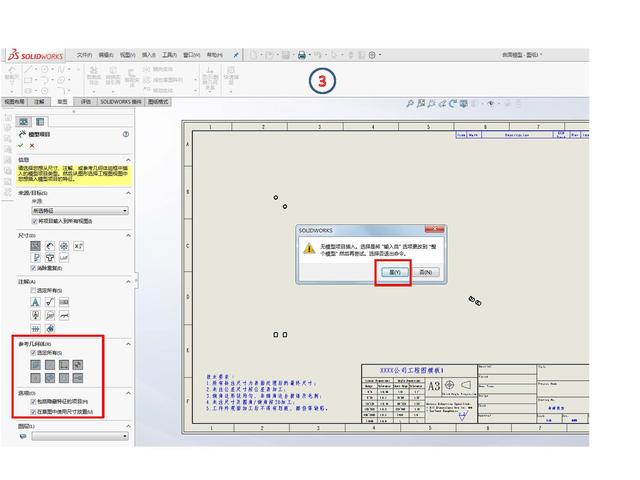Open the 视图 menu
The width and height of the screenshot is (640, 480).
pos(127,55)
